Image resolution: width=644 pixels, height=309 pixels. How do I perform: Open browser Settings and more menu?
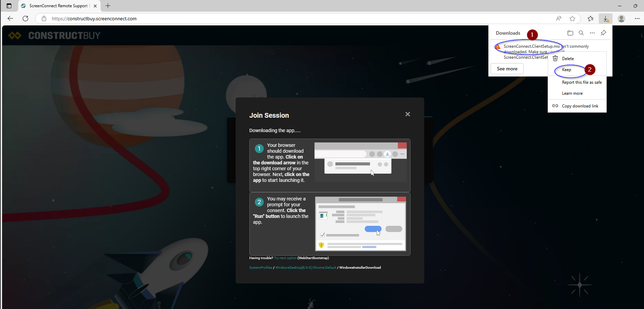[x=637, y=18]
